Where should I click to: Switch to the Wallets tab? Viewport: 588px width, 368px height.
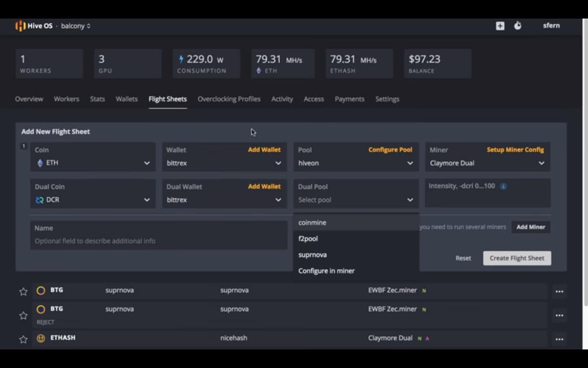[127, 99]
